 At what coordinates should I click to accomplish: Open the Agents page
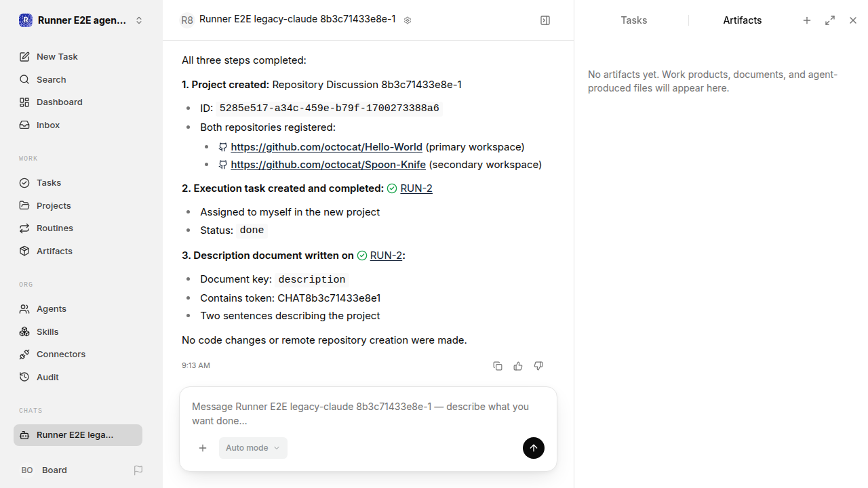pyautogui.click(x=78, y=308)
